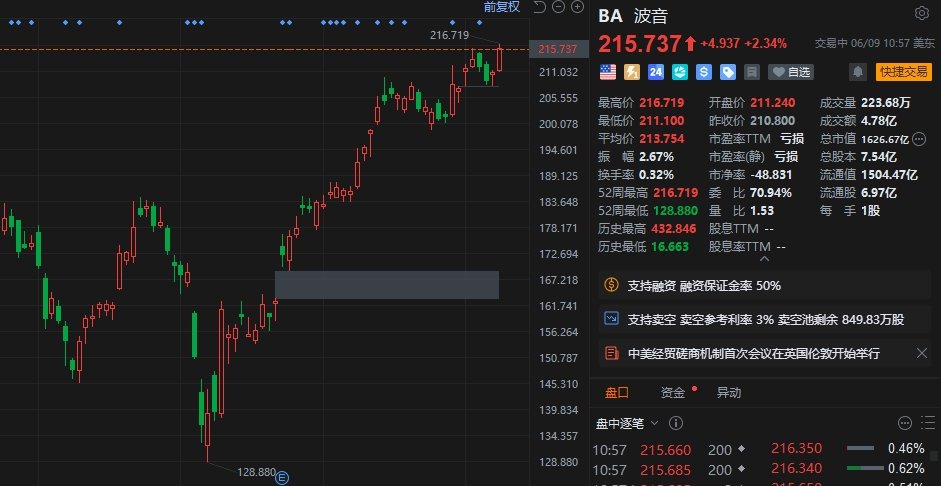Click the US flag market icon
This screenshot has height=486, width=941.
point(608,73)
